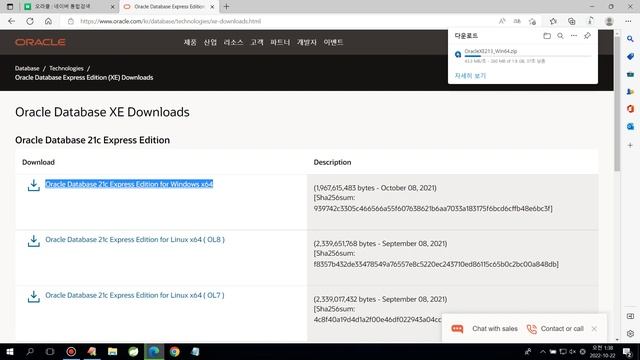Screen dimensions: 640x360
Task: Open the Favorites list in toolbar
Action: tap(553, 21)
